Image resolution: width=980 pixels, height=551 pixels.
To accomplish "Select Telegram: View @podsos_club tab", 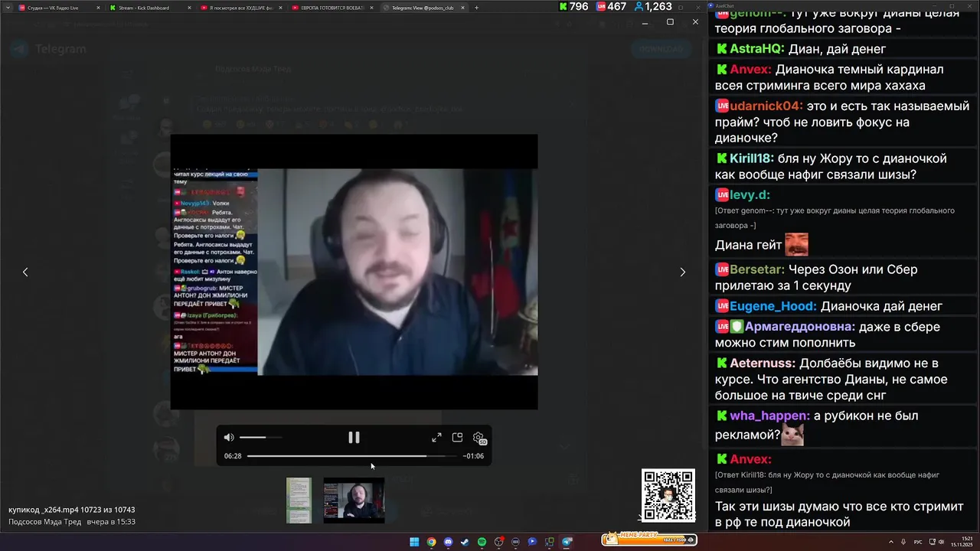I will [423, 8].
